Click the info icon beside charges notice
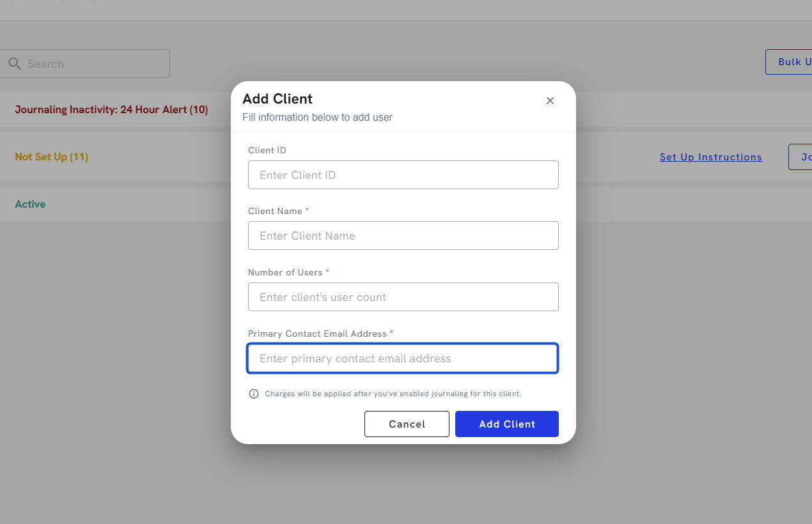812x524 pixels. tap(253, 394)
